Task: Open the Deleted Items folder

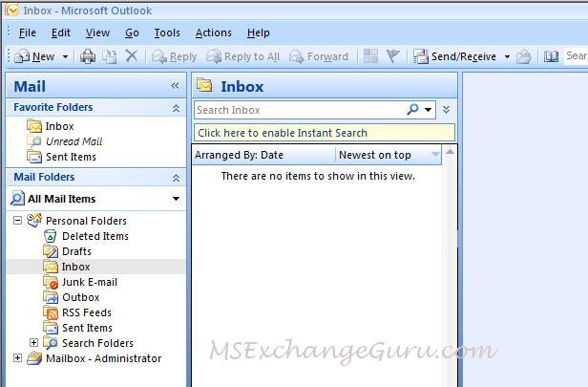Action: click(94, 236)
